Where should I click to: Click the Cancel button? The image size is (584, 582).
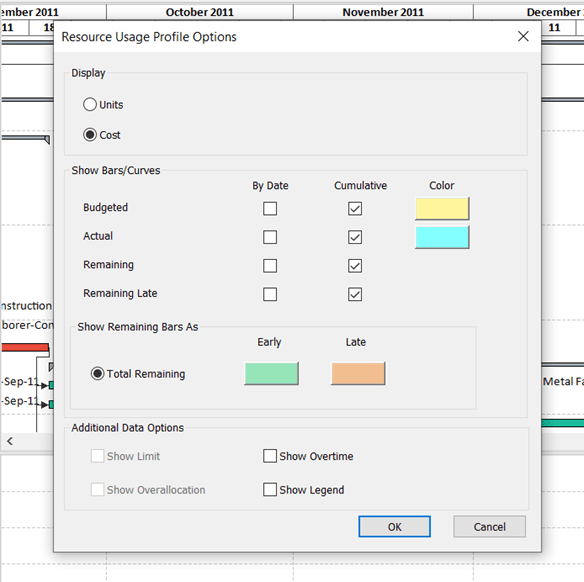(489, 527)
